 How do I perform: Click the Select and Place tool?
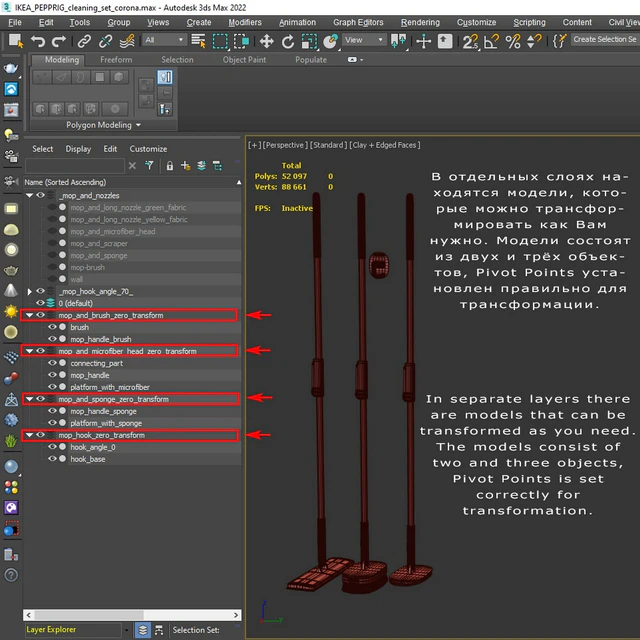coord(331,41)
